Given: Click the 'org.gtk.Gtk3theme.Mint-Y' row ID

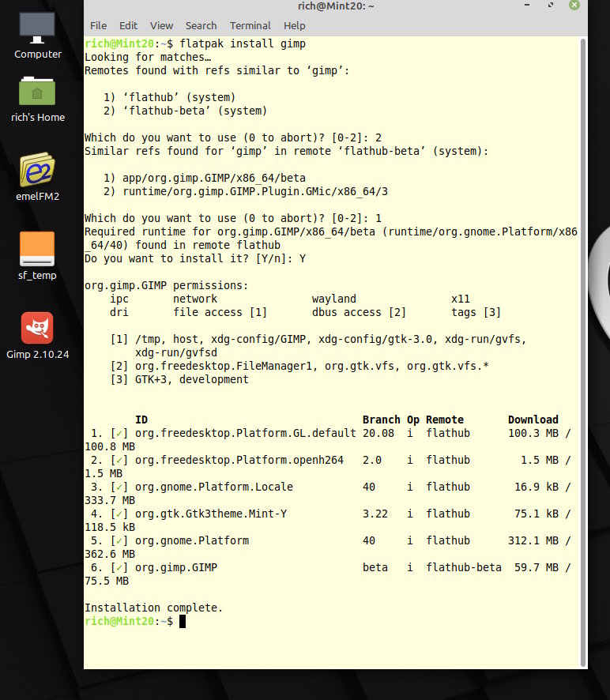Looking at the screenshot, I should click(x=211, y=514).
